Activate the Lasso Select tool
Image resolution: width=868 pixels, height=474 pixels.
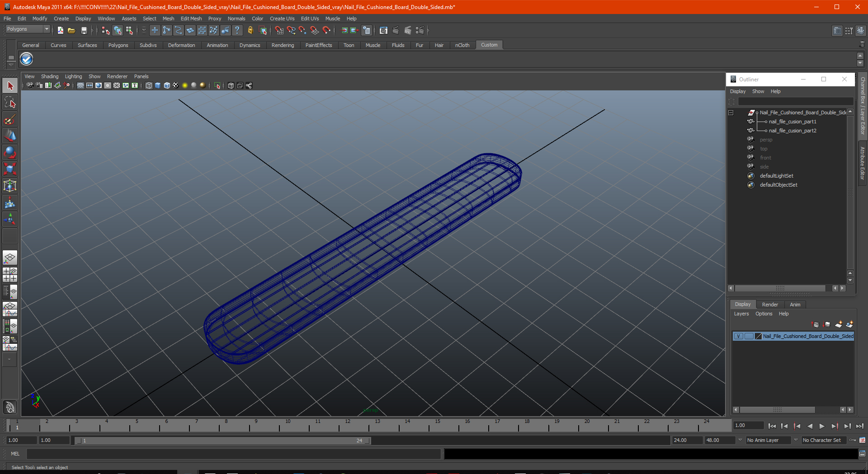10,103
